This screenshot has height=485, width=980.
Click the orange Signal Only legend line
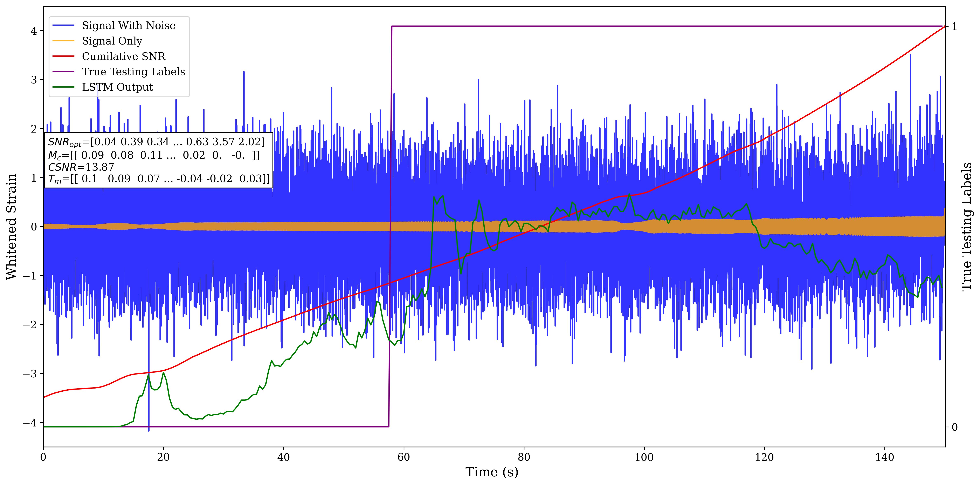click(x=63, y=41)
